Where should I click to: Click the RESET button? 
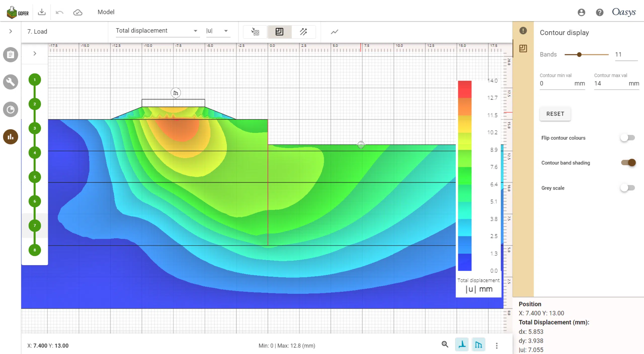[x=555, y=114]
